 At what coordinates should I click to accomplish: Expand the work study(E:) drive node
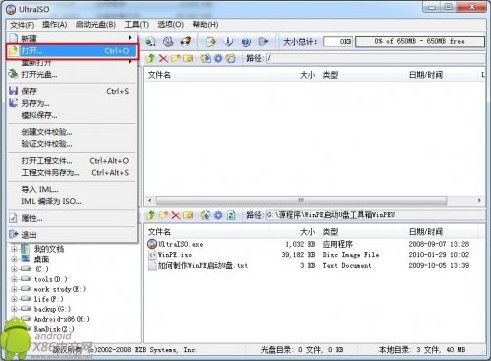tap(14, 289)
